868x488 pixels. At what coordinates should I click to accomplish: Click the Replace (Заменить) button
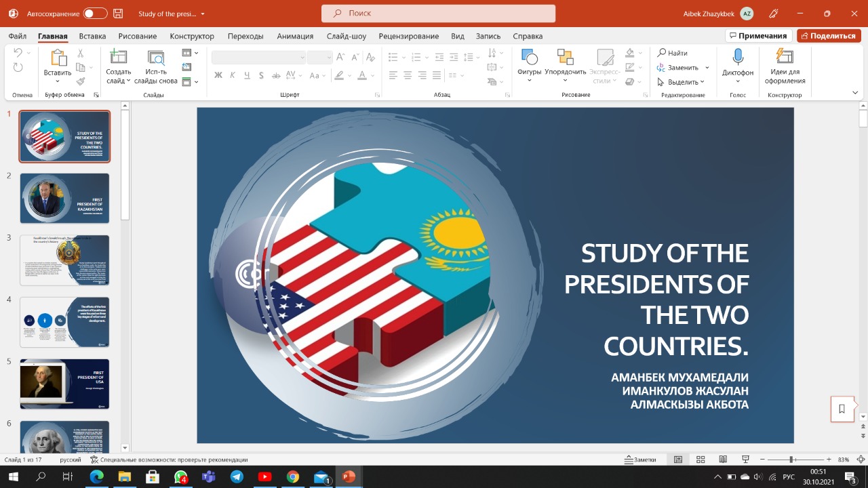pos(683,68)
